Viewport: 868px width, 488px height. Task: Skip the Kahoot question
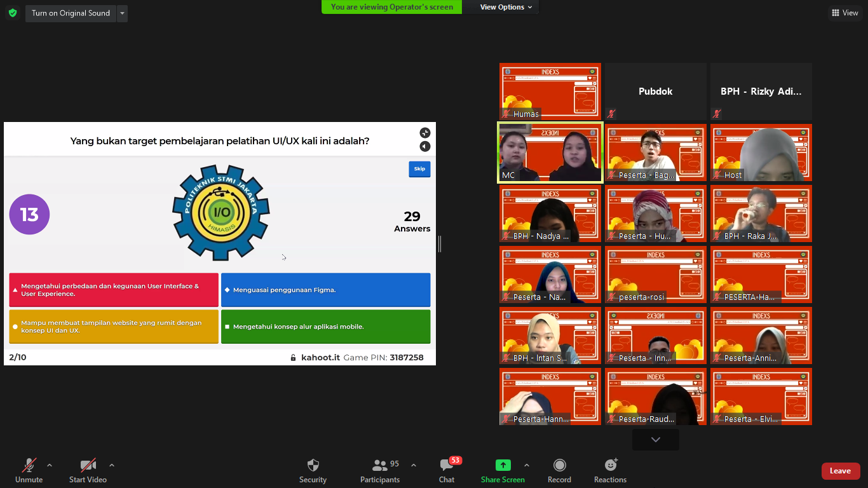click(x=419, y=169)
